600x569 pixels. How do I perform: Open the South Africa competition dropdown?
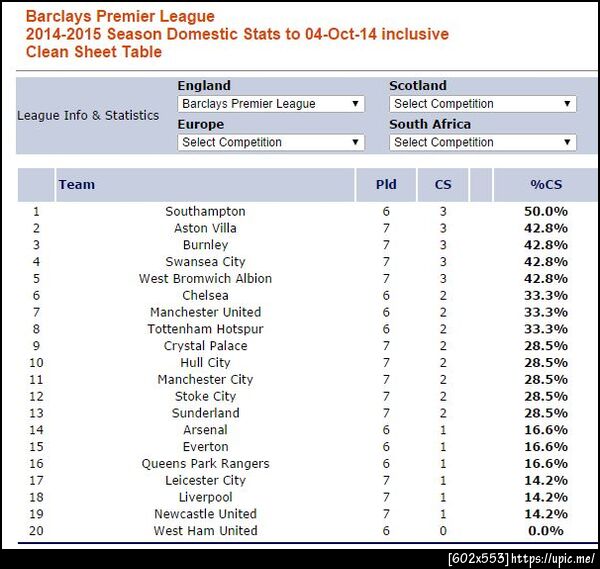tap(483, 142)
